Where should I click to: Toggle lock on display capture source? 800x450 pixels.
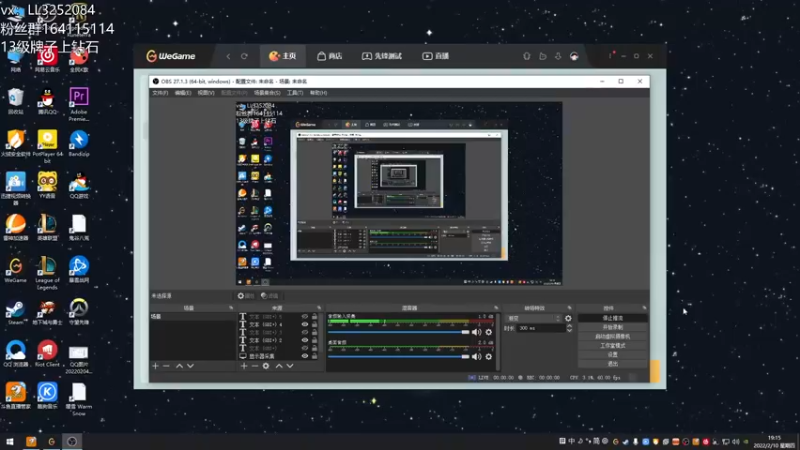point(314,356)
